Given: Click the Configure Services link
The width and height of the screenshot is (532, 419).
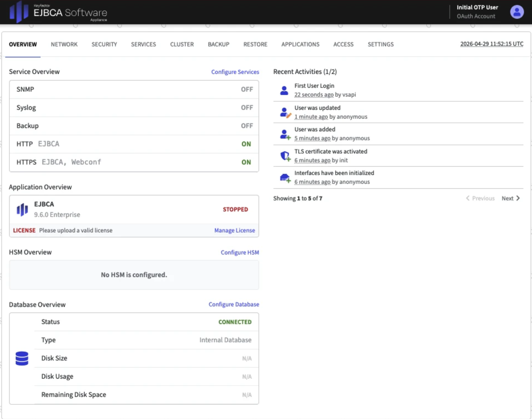Looking at the screenshot, I should pyautogui.click(x=235, y=72).
